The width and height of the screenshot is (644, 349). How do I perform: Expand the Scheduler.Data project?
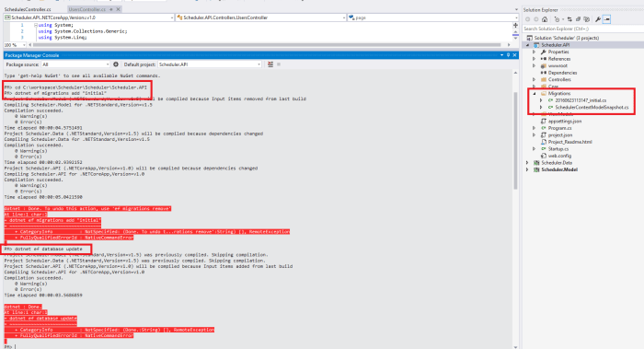click(527, 163)
